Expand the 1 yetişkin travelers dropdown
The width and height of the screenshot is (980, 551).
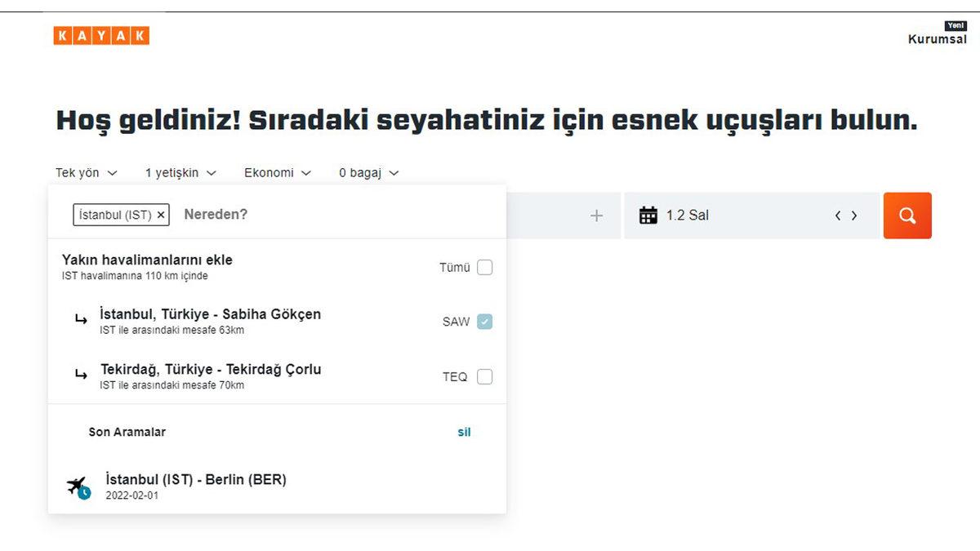pyautogui.click(x=179, y=172)
